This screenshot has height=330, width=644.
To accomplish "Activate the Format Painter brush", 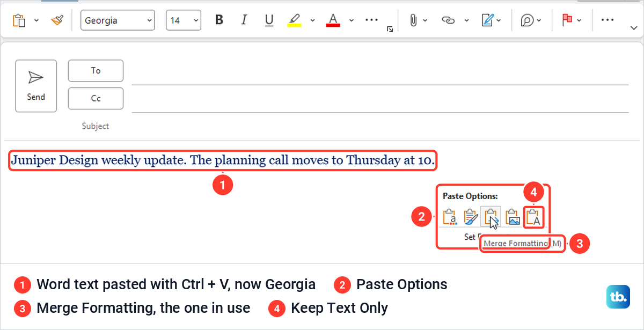I will pos(57,20).
